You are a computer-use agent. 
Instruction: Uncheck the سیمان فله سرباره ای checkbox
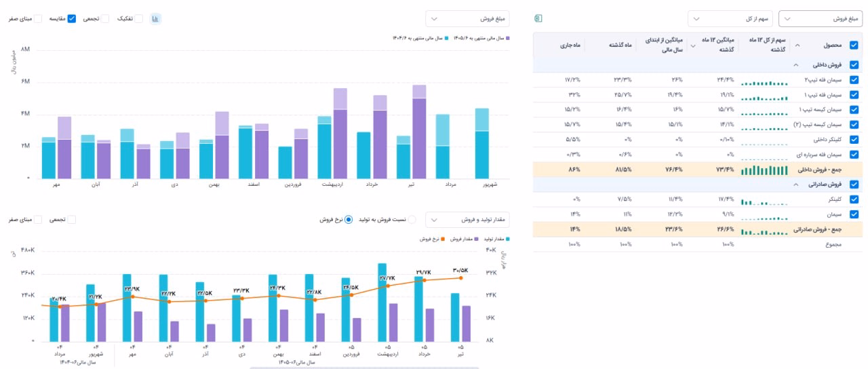tap(853, 154)
